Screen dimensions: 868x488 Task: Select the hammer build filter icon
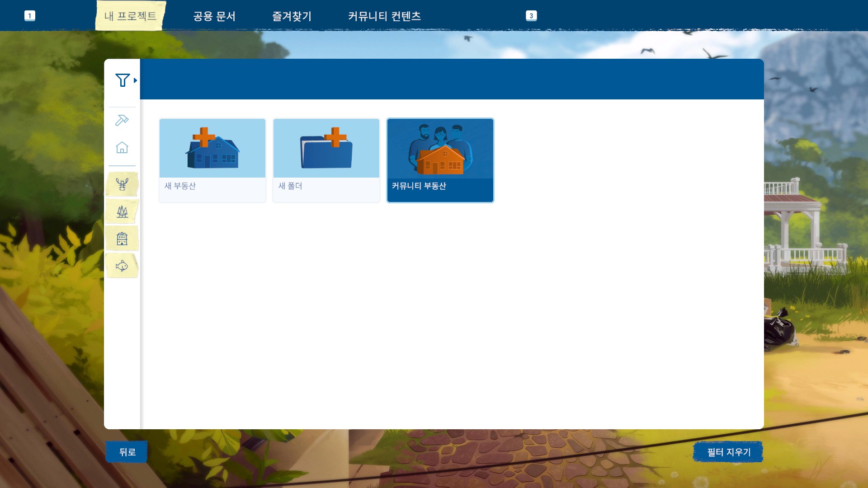(x=122, y=120)
